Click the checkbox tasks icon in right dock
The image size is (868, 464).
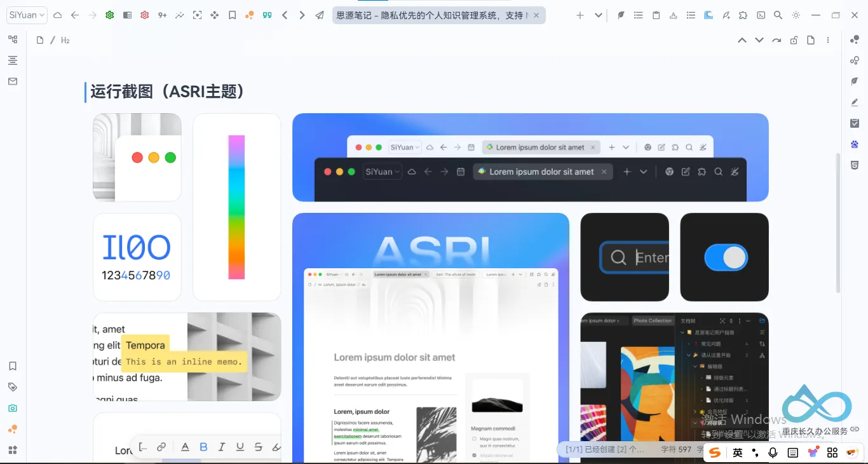(855, 123)
